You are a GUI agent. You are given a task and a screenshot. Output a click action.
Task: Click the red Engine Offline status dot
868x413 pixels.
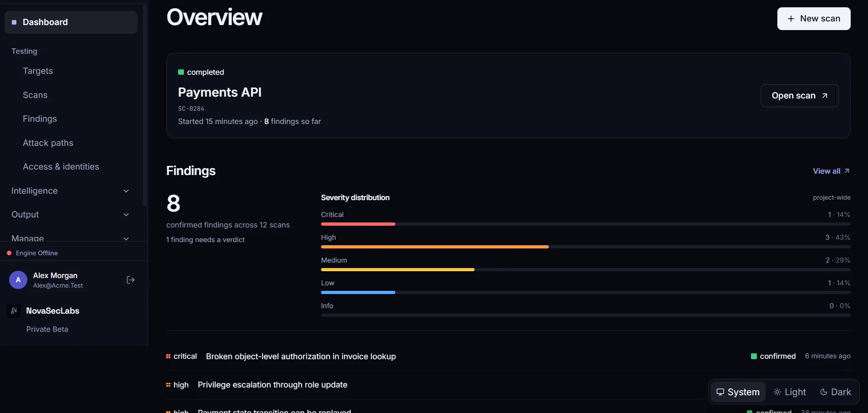click(9, 253)
